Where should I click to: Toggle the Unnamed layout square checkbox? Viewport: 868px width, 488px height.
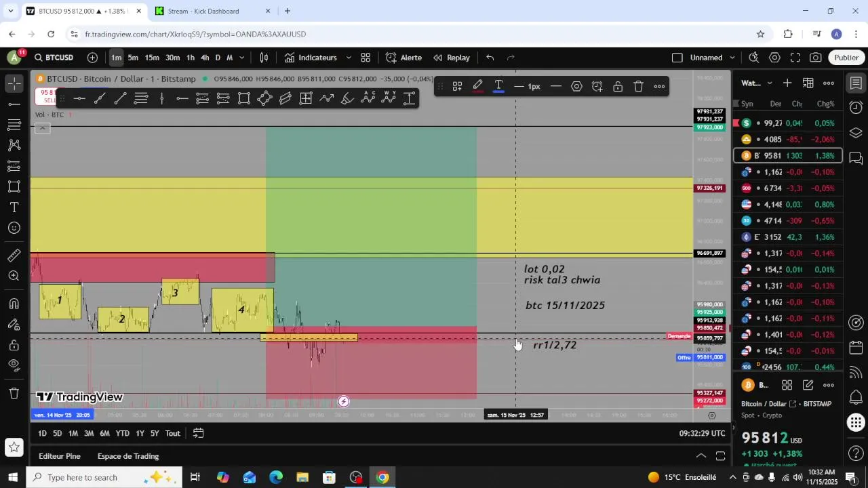click(x=677, y=58)
